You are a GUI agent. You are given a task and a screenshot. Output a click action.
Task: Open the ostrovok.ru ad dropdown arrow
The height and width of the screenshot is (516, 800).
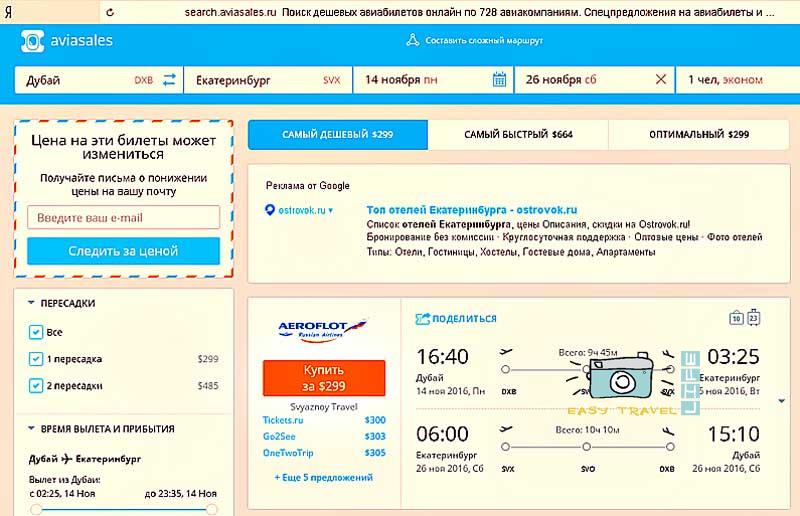pos(331,210)
